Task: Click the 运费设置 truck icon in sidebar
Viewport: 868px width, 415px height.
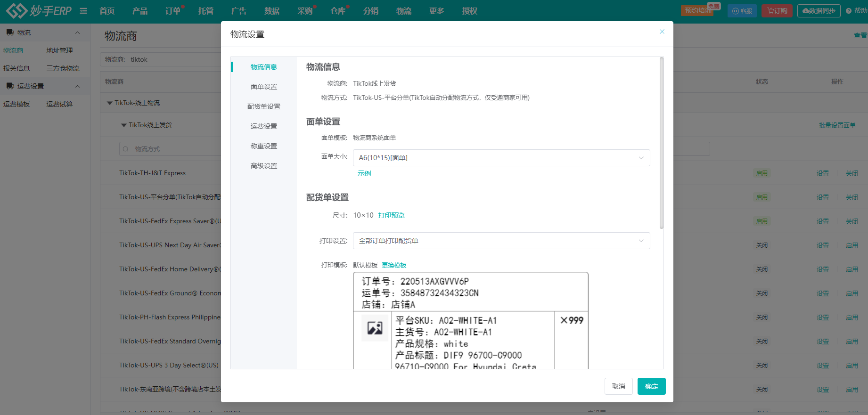Action: tap(10, 86)
